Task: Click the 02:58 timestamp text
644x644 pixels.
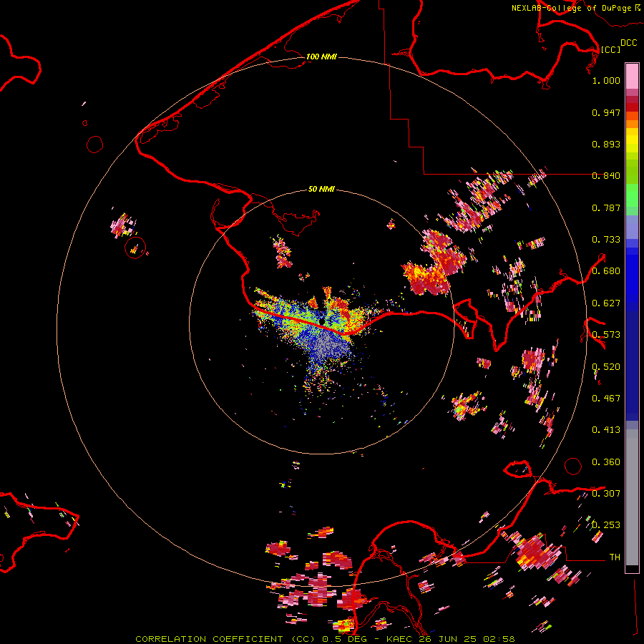Action: click(499, 639)
